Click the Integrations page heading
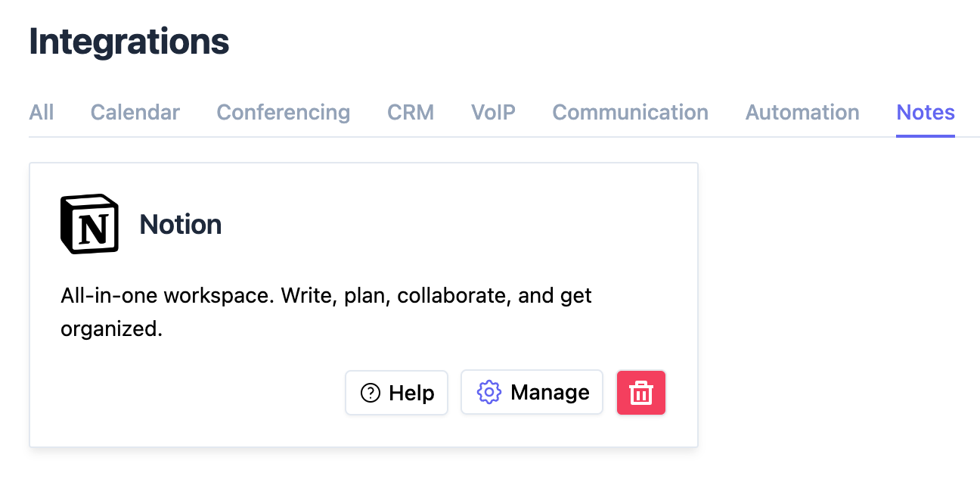Viewport: 980px width, 504px height. tap(129, 42)
